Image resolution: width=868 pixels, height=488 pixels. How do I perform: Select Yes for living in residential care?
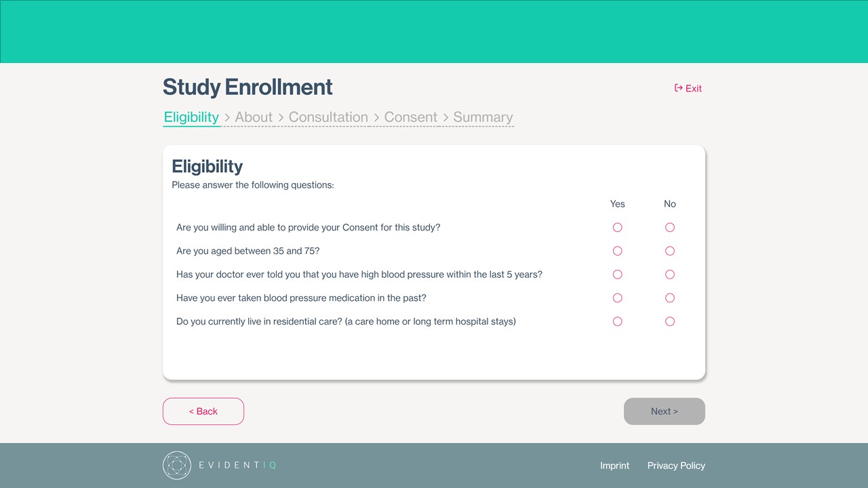[617, 321]
